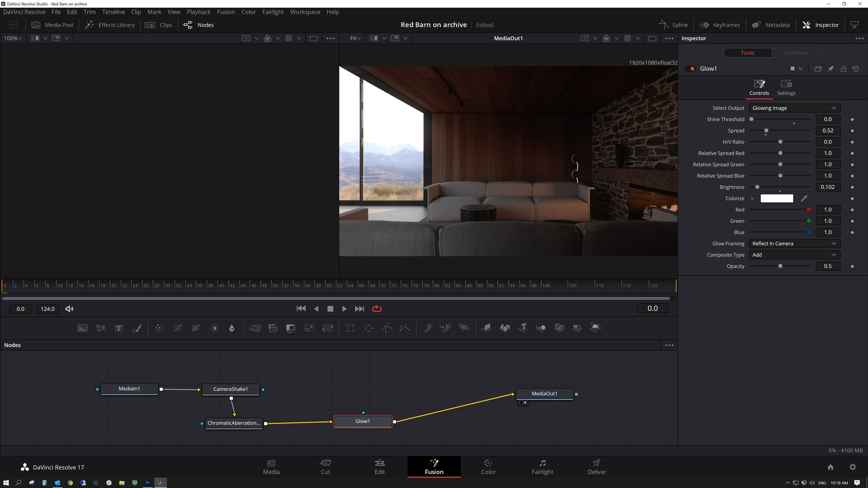This screenshot has width=868, height=488.
Task: Switch to the Modifiers tab
Action: (x=796, y=53)
